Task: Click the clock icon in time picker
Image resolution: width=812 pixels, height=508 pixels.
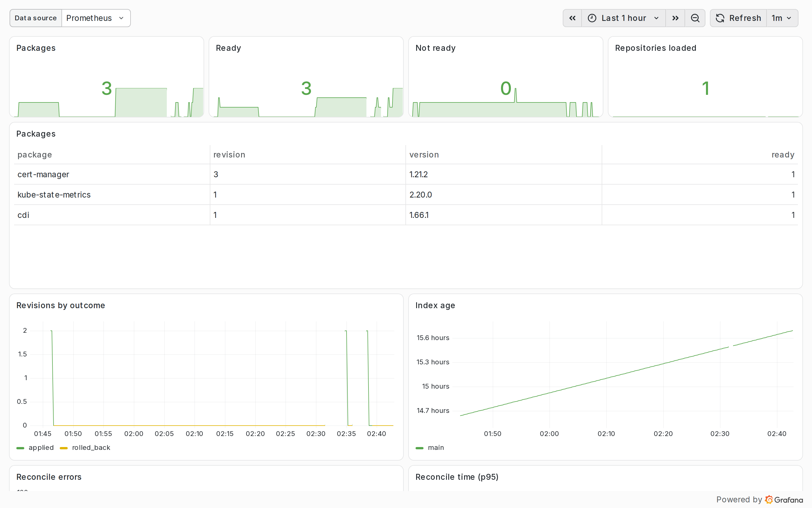Action: 592,18
